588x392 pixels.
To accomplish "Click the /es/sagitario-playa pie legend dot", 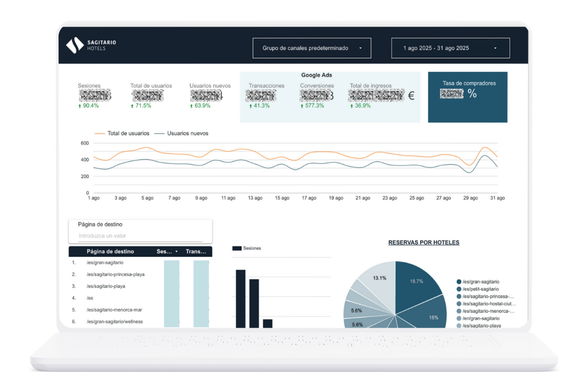I will (459, 326).
